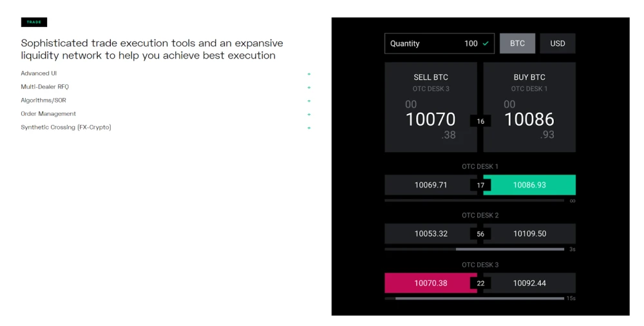The height and width of the screenshot is (326, 644).
Task: Click the Quantity input field showing 100
Action: [439, 43]
